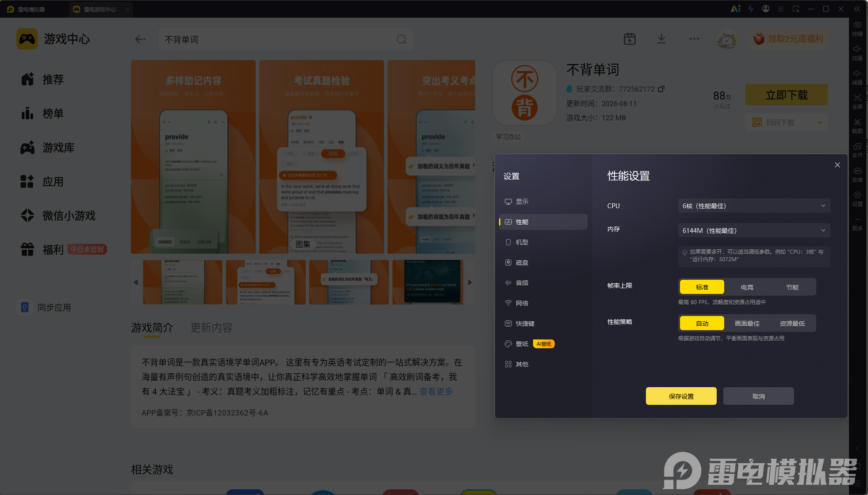
Task: Take a screenshot with 截图 tool
Action: (x=857, y=126)
